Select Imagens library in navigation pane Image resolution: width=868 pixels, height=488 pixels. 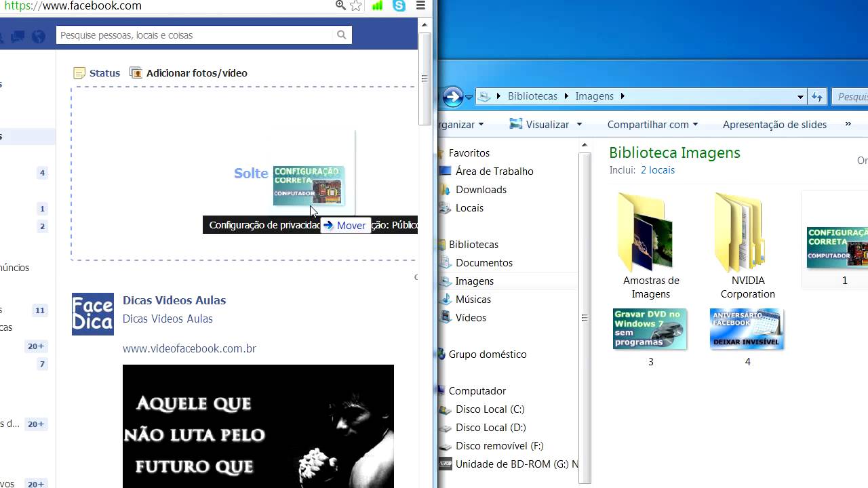click(x=474, y=281)
